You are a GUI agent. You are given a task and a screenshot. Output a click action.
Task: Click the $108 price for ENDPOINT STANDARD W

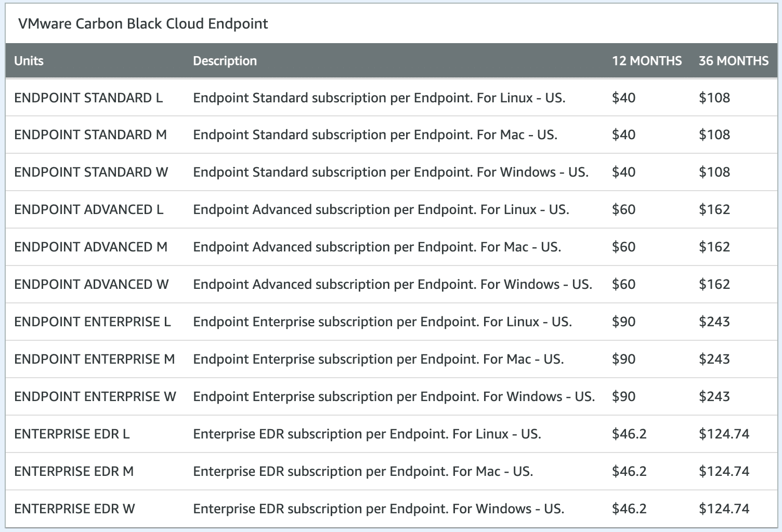pos(714,172)
